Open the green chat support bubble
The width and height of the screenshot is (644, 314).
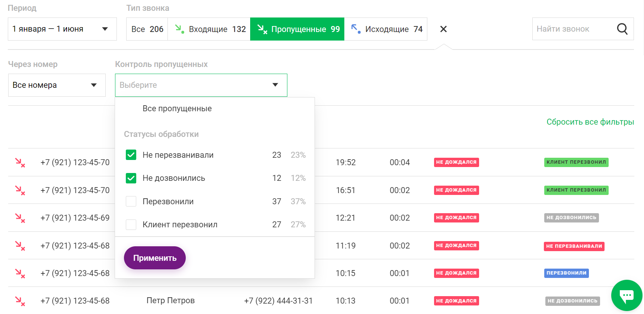coord(627,295)
